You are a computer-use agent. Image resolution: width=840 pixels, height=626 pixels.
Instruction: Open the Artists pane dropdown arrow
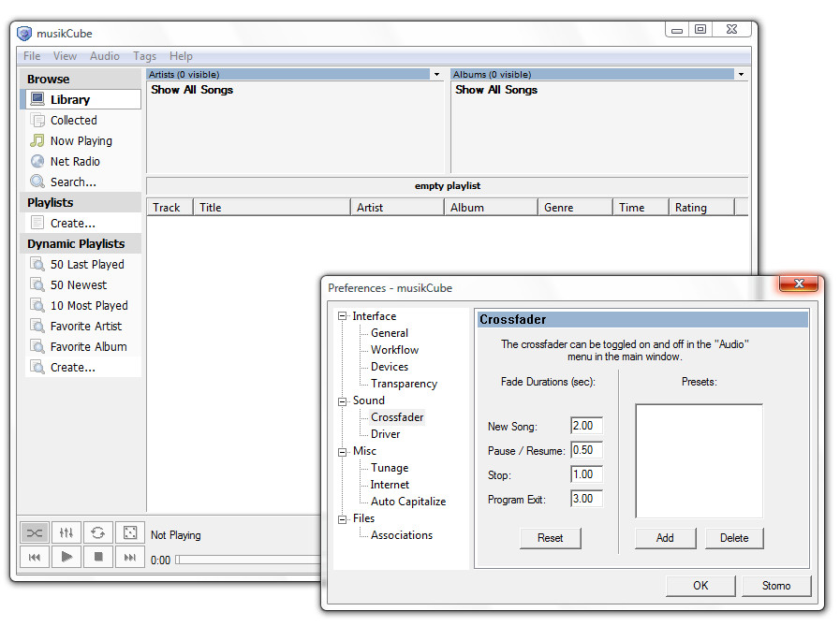[x=437, y=75]
